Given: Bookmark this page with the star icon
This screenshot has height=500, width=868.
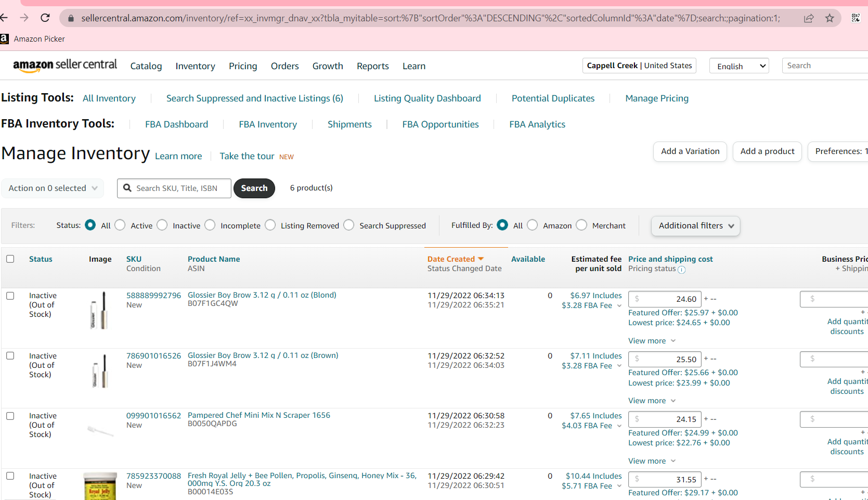Looking at the screenshot, I should pyautogui.click(x=830, y=18).
